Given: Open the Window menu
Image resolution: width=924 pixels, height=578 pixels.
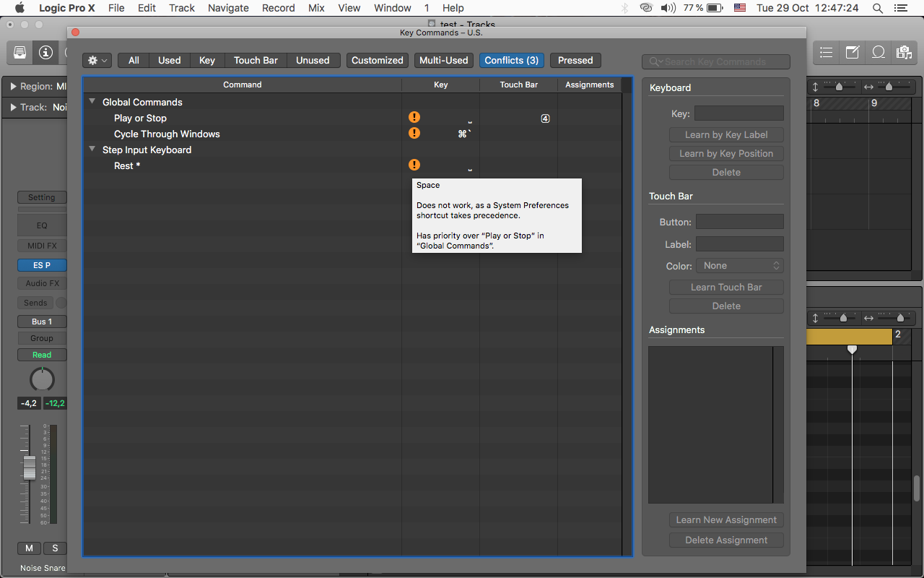Looking at the screenshot, I should click(393, 8).
